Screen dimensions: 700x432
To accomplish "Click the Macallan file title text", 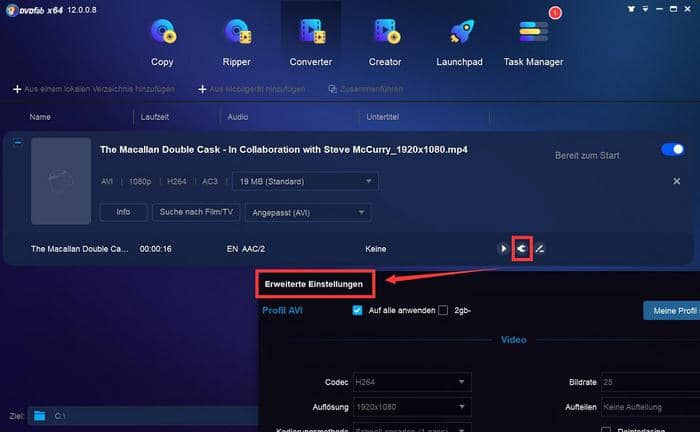I will click(x=283, y=150).
